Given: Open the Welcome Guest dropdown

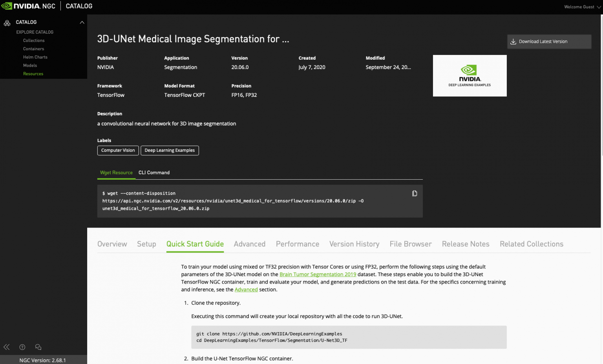Looking at the screenshot, I should [582, 7].
